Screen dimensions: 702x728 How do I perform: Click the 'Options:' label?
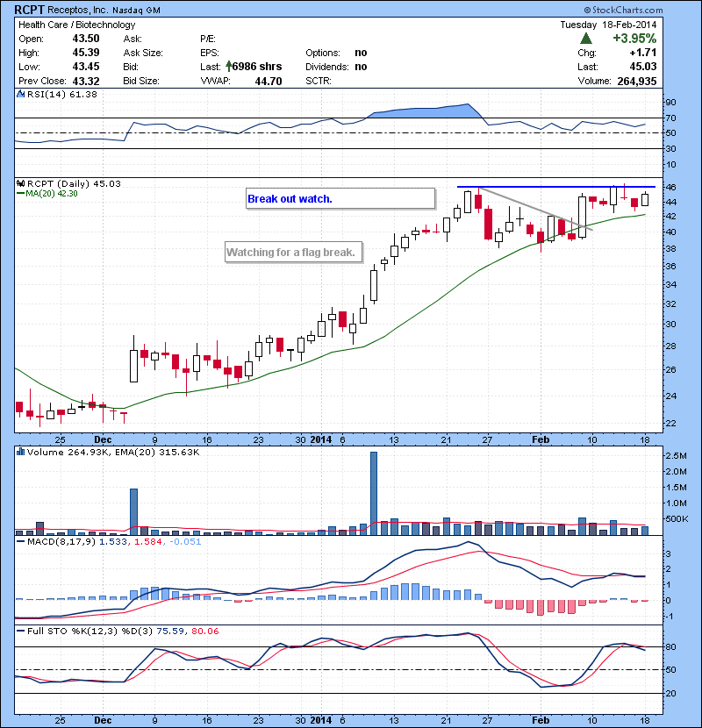click(x=323, y=53)
